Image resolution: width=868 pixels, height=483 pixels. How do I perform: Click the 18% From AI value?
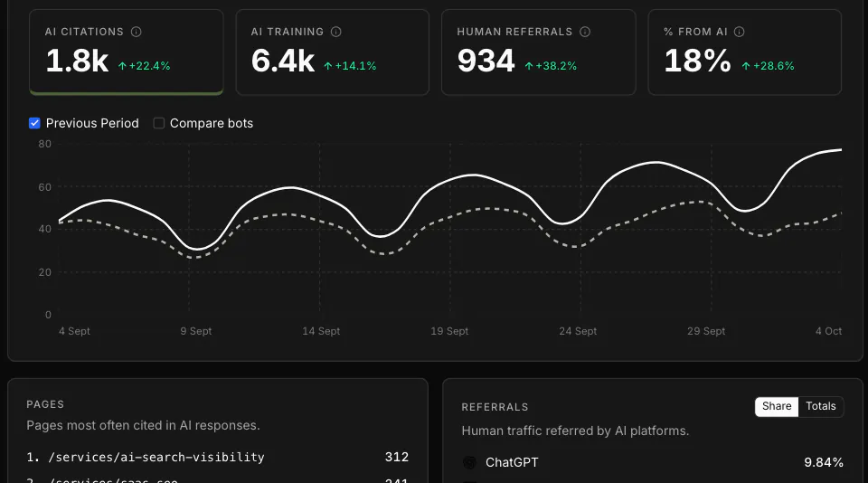tap(697, 61)
